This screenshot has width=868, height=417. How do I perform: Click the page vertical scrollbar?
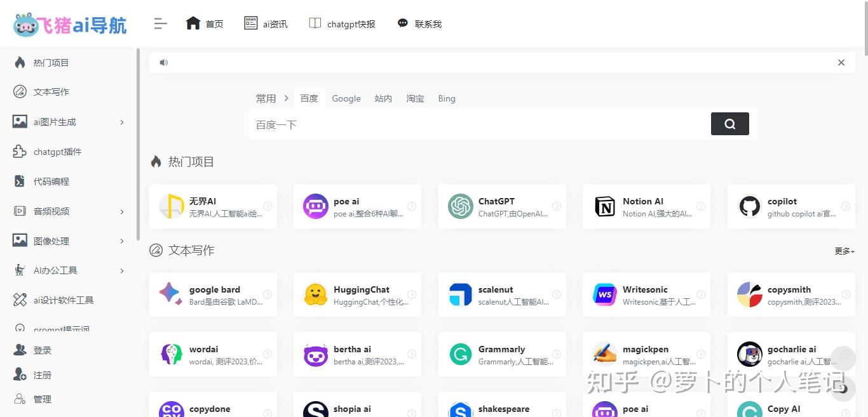click(x=865, y=29)
